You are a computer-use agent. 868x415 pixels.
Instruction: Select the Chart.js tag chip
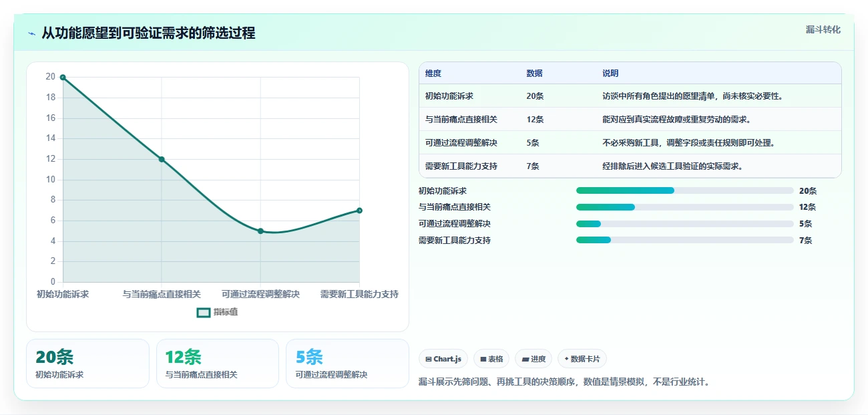point(443,359)
